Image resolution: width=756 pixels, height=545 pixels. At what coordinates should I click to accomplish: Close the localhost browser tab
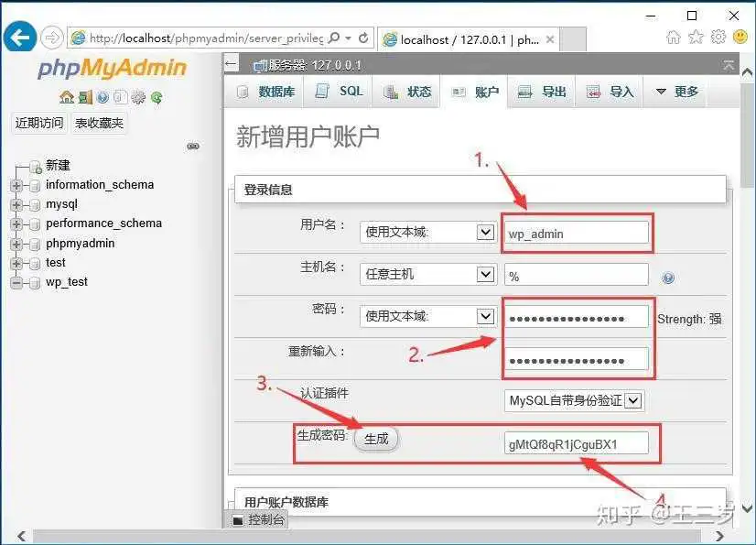(550, 39)
